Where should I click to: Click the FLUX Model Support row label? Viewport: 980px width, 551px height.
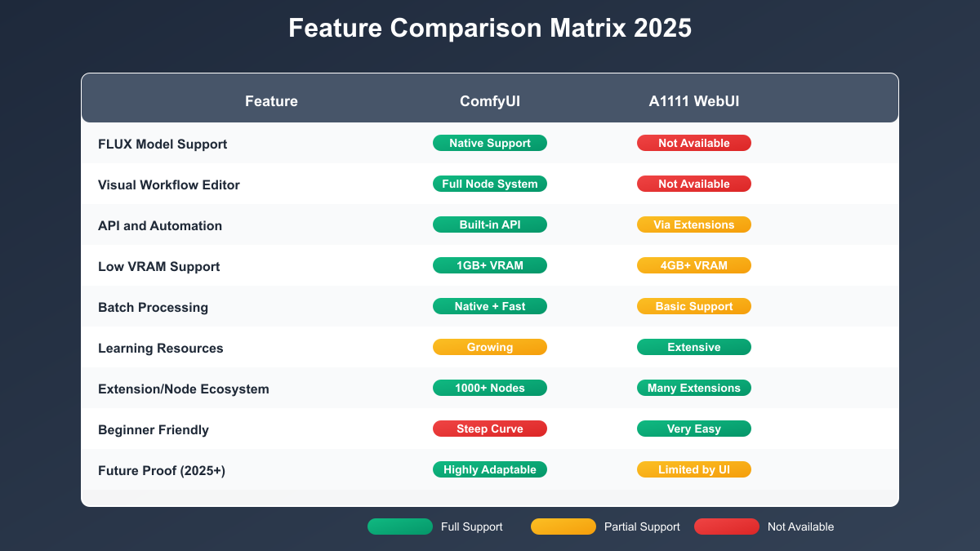coord(163,144)
